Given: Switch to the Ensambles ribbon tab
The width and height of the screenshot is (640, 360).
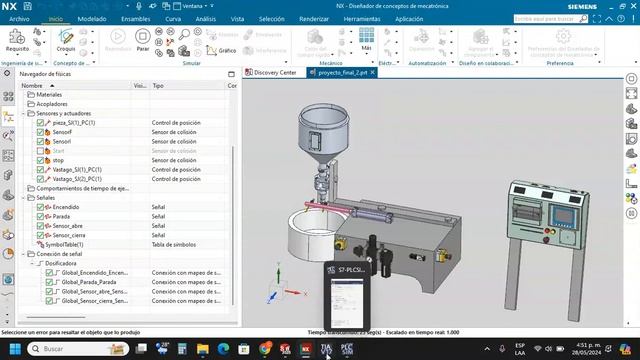Looking at the screenshot, I should pos(136,19).
